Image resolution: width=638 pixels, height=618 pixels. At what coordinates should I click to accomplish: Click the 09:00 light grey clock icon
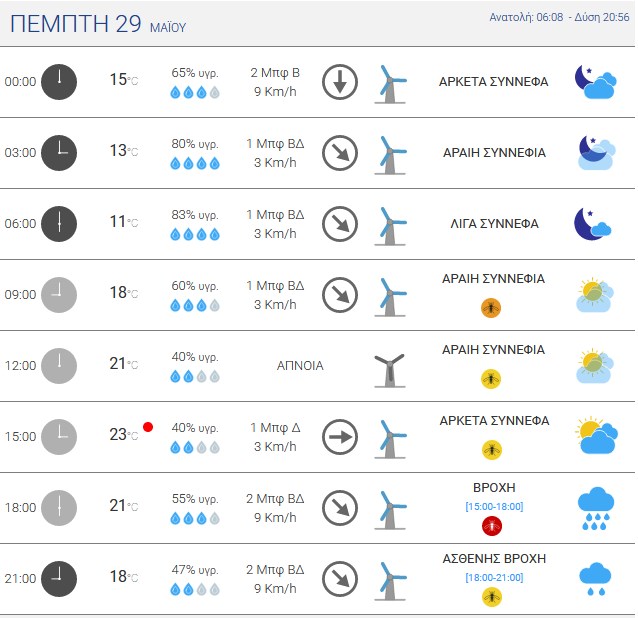tap(59, 295)
